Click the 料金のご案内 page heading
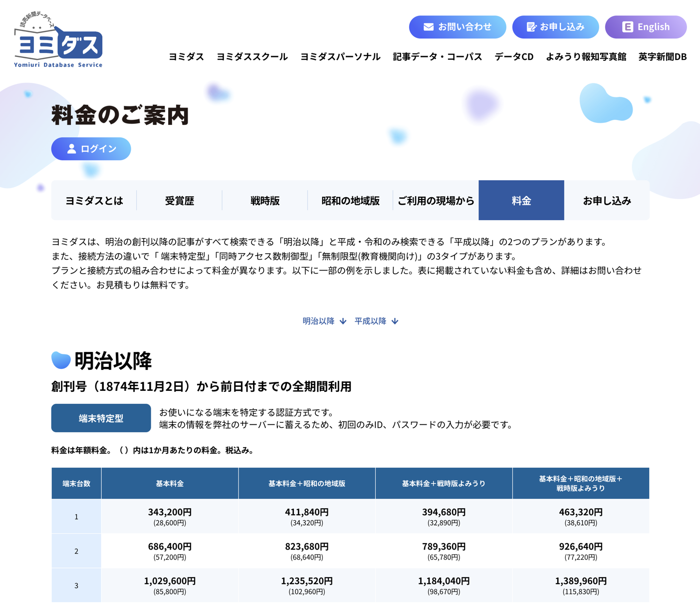The image size is (700, 614). [x=120, y=115]
